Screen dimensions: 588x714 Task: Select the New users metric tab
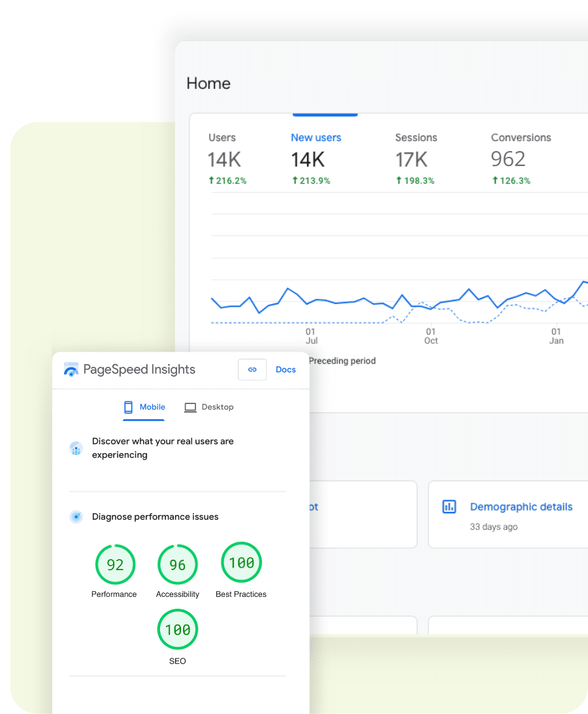pos(316,159)
